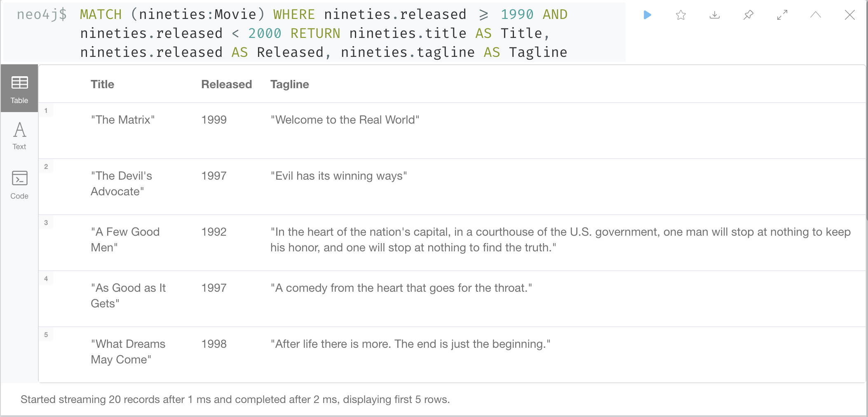Open the Code view
Viewport: 868px width, 417px height.
(x=19, y=185)
